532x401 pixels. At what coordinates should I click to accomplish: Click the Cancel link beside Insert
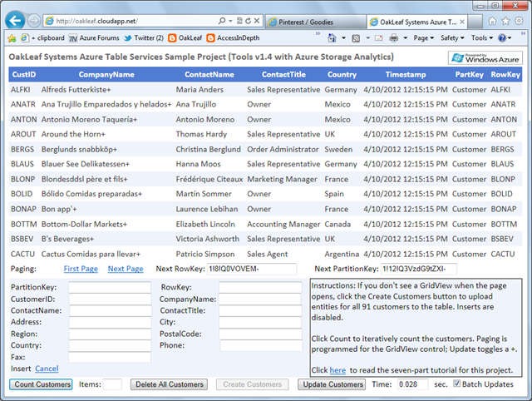pos(47,369)
